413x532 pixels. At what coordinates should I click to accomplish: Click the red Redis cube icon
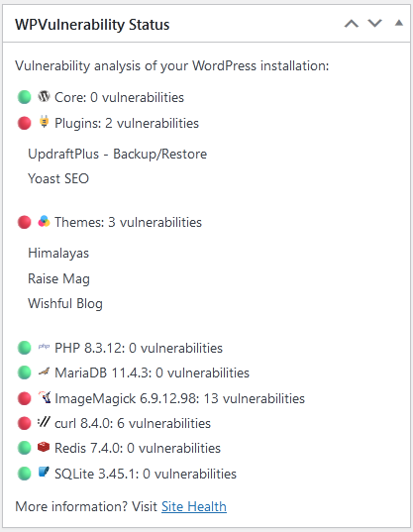coord(44,447)
